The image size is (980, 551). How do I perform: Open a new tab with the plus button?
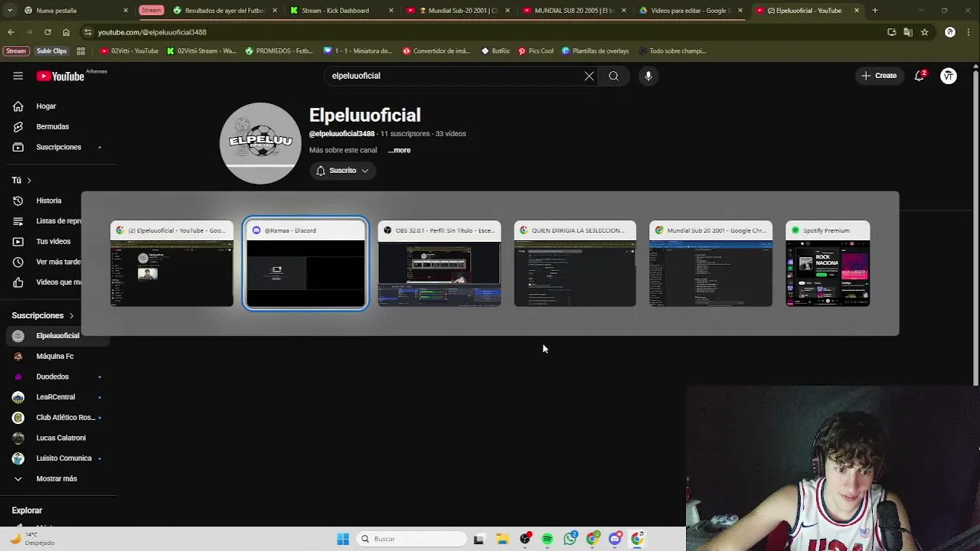[x=874, y=11]
